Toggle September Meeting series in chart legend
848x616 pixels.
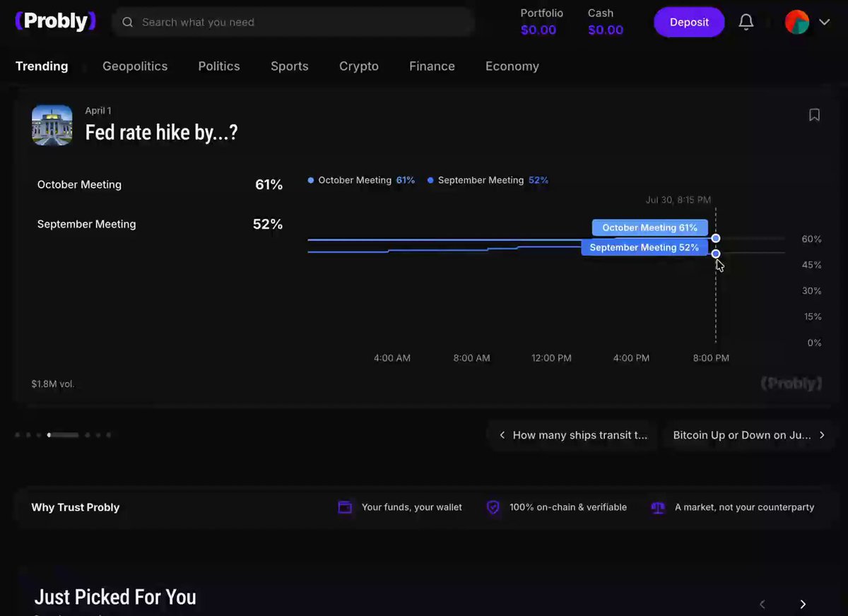(488, 180)
